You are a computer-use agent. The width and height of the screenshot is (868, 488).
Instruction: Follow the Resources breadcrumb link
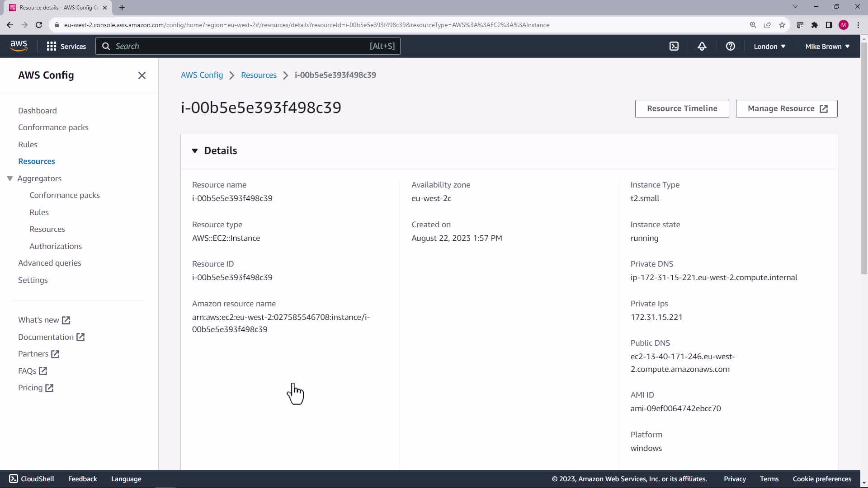(x=259, y=75)
